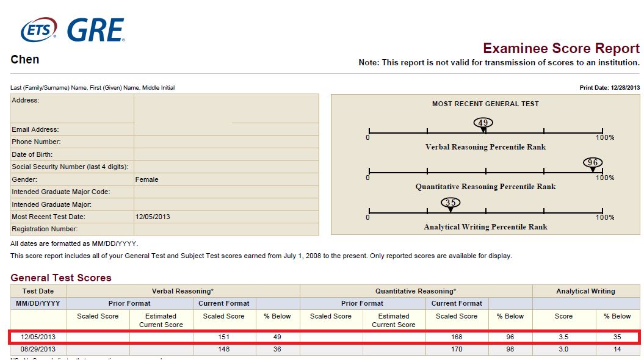Select the quantitative scaled score 170
The height and width of the screenshot is (360, 644).
tap(457, 350)
